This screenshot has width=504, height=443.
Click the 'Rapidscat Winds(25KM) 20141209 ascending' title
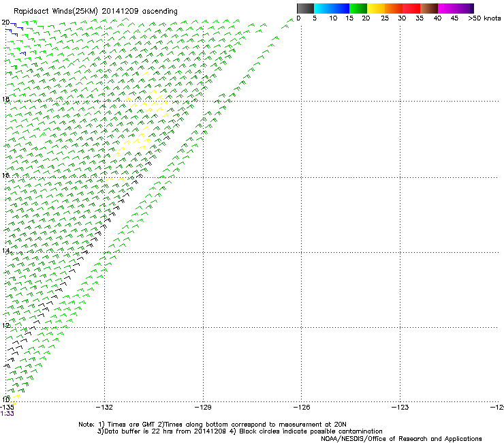click(x=95, y=12)
